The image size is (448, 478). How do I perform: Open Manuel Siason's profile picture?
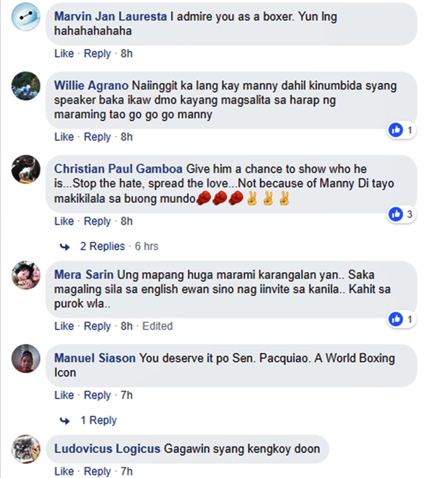[26, 359]
